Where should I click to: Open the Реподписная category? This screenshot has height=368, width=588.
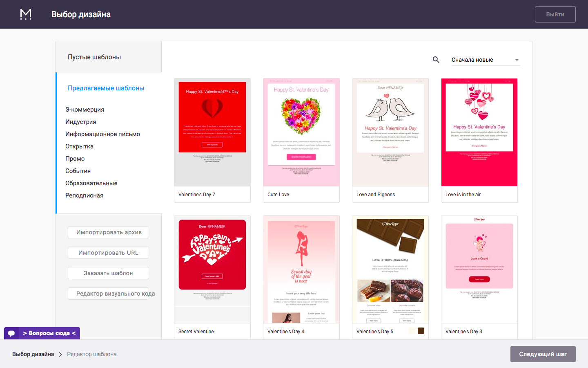click(84, 195)
